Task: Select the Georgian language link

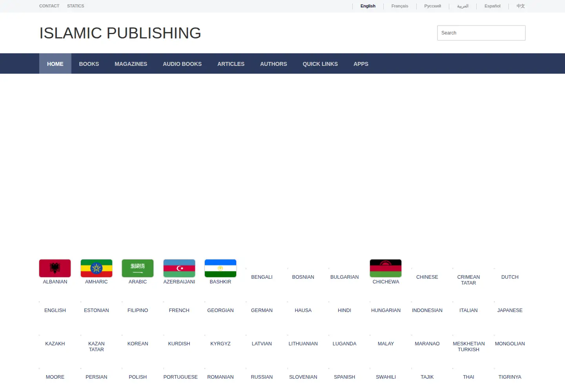Action: pyautogui.click(x=221, y=310)
